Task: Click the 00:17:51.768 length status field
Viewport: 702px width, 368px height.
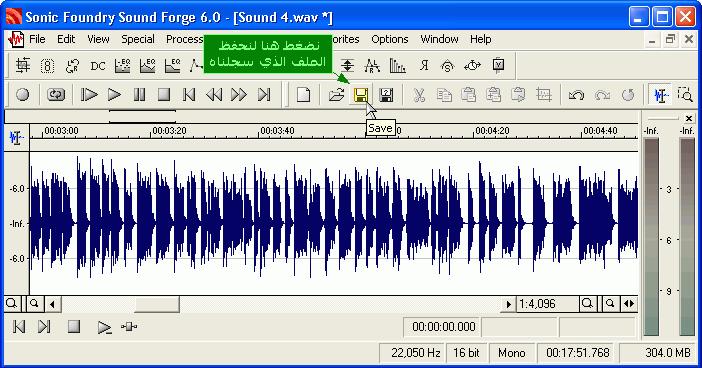Action: tap(578, 353)
